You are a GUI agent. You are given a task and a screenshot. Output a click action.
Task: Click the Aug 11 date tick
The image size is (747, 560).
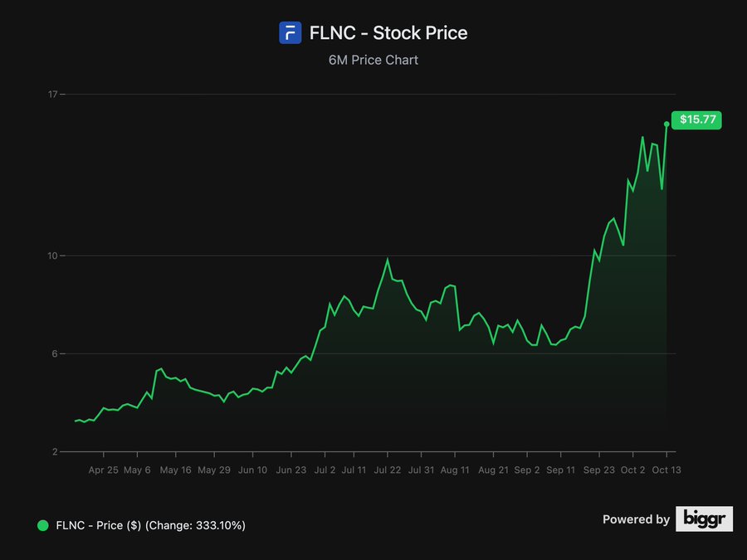coord(455,470)
